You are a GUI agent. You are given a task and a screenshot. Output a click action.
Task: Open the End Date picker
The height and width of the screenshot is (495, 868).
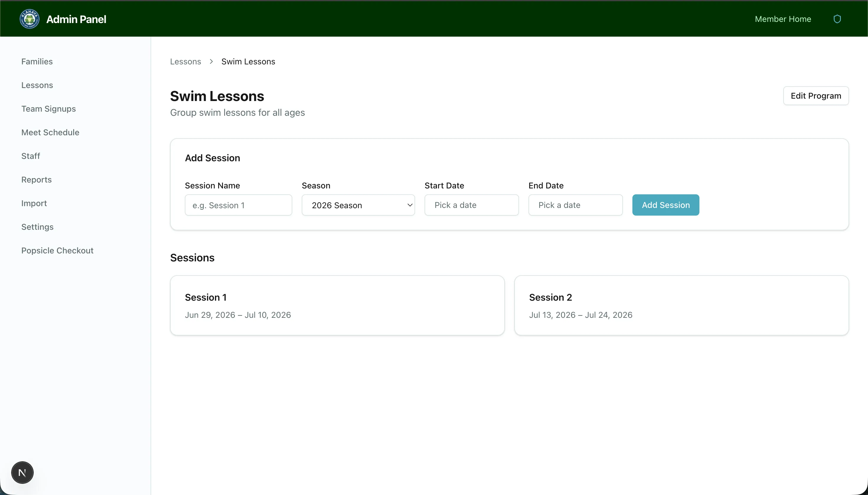(x=575, y=205)
